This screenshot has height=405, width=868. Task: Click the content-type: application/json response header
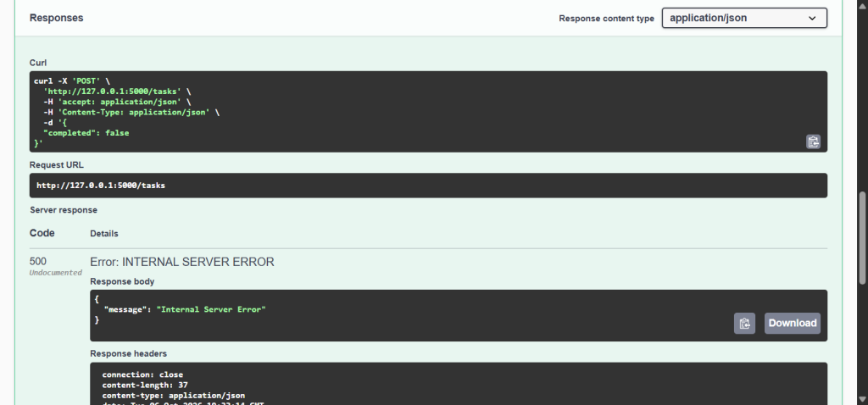(x=174, y=396)
